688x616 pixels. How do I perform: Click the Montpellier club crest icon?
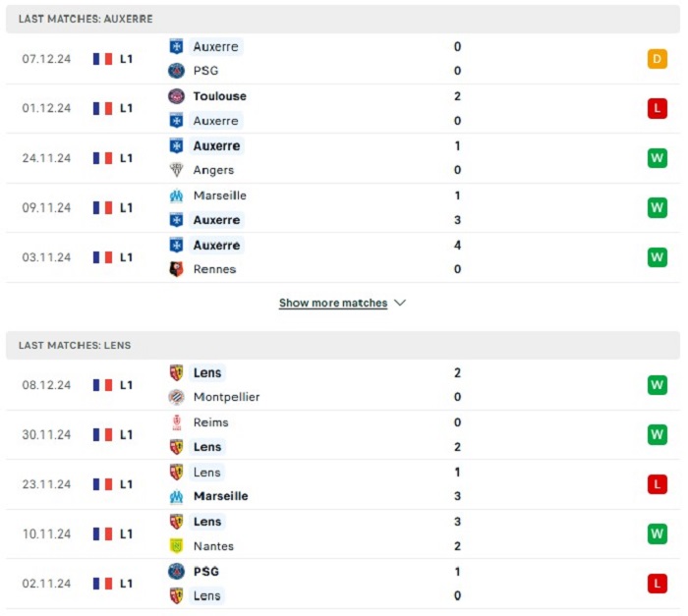point(176,397)
